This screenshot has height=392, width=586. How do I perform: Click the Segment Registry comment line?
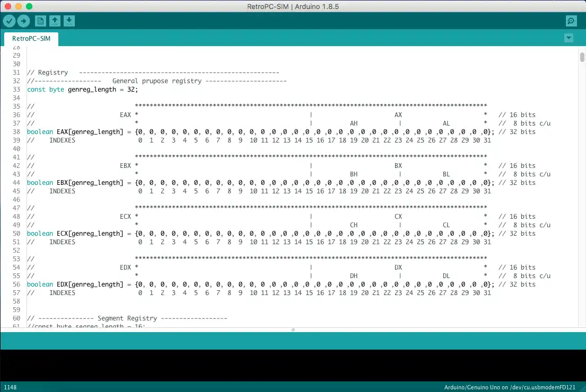[127, 318]
